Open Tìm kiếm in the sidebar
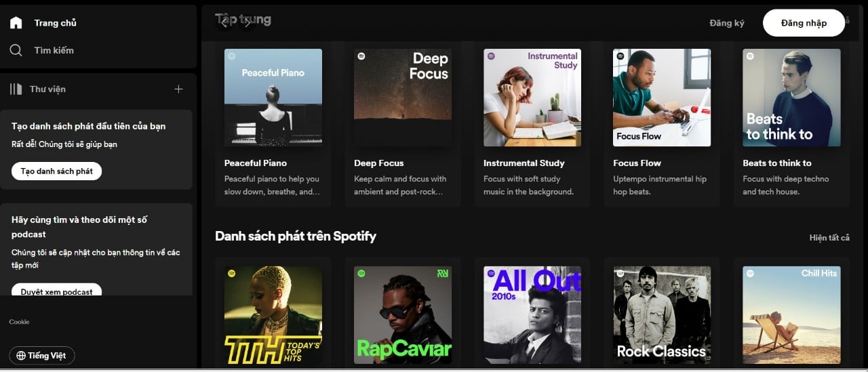The image size is (868, 372). click(54, 50)
